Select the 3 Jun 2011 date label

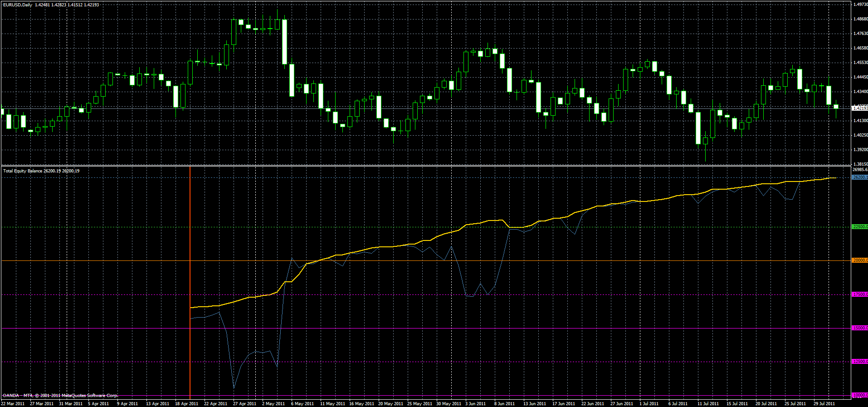pos(475,404)
